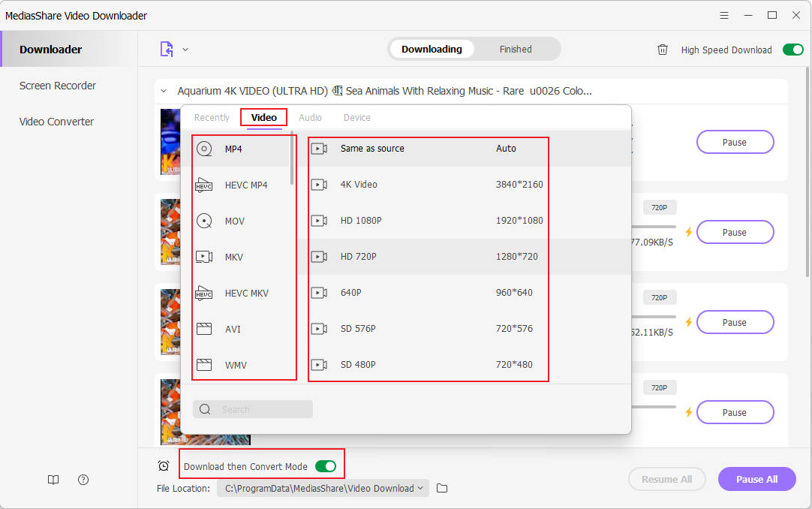Viewport: 812px width, 509px height.
Task: Click the SD 480P resolution icon
Action: (x=319, y=365)
